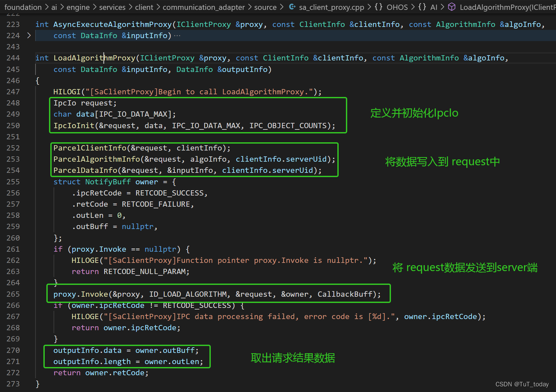
Task: Open the AI namespace breadcrumb
Action: point(434,7)
